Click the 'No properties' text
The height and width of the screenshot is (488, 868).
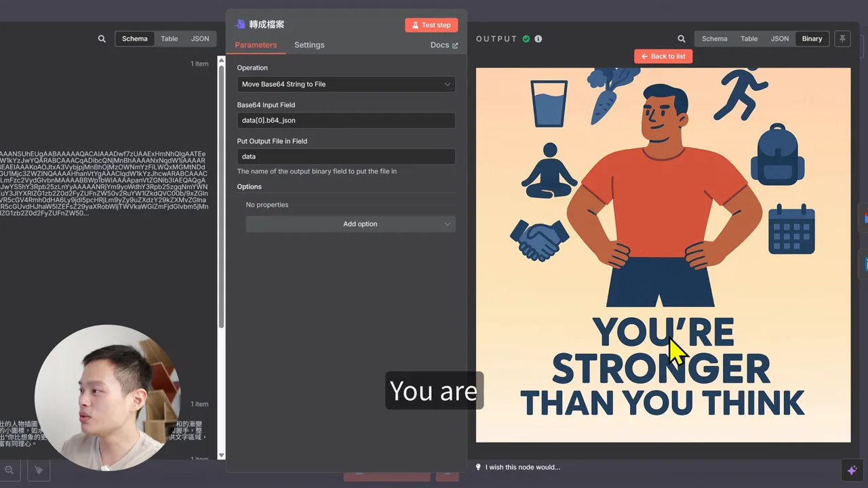pyautogui.click(x=267, y=205)
